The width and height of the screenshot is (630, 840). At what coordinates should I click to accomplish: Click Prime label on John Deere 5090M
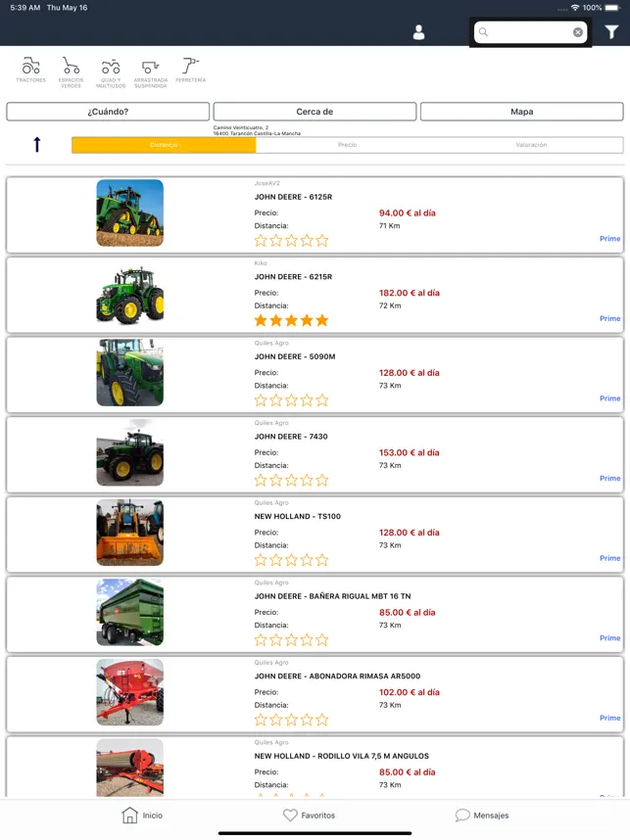click(609, 398)
